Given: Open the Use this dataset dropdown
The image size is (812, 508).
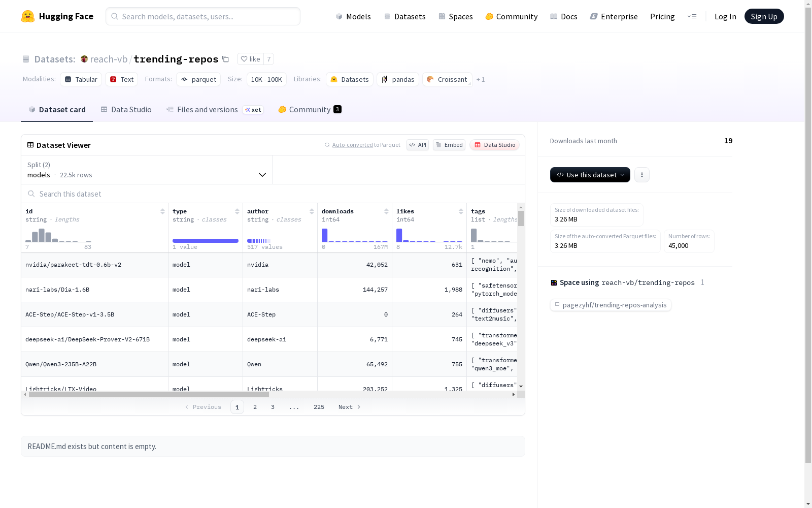Looking at the screenshot, I should (x=590, y=175).
